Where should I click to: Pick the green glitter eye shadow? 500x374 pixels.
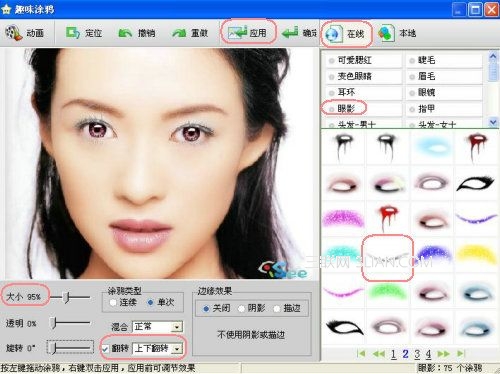click(x=387, y=291)
